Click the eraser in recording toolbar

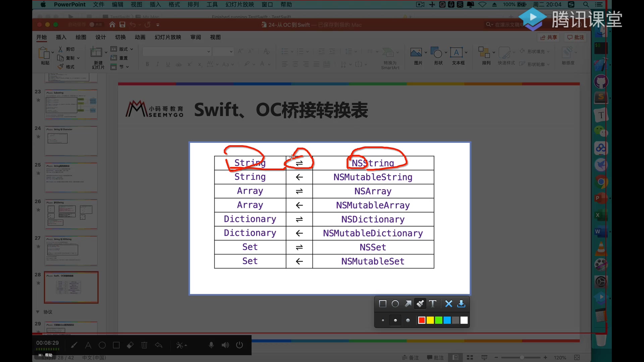click(x=130, y=345)
